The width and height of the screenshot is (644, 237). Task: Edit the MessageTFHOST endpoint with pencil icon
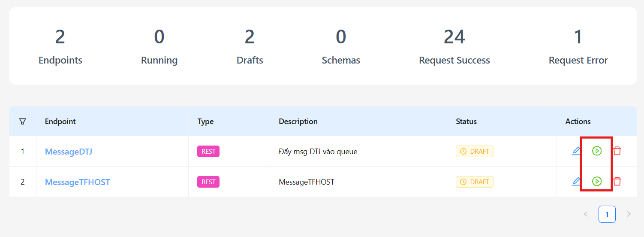click(x=576, y=182)
